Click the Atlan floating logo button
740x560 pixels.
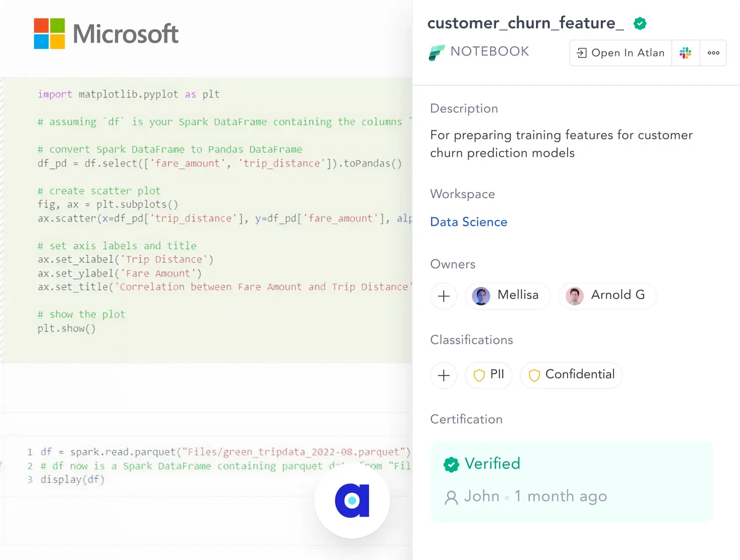352,500
